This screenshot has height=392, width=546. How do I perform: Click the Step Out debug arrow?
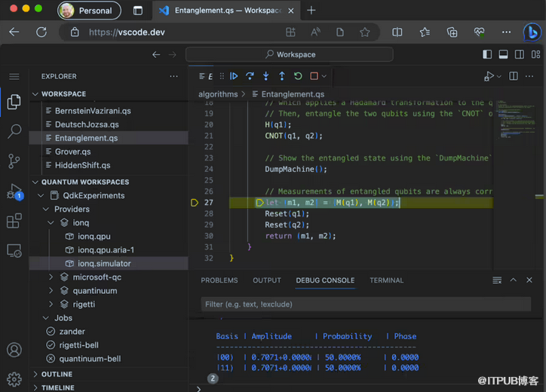click(x=282, y=76)
